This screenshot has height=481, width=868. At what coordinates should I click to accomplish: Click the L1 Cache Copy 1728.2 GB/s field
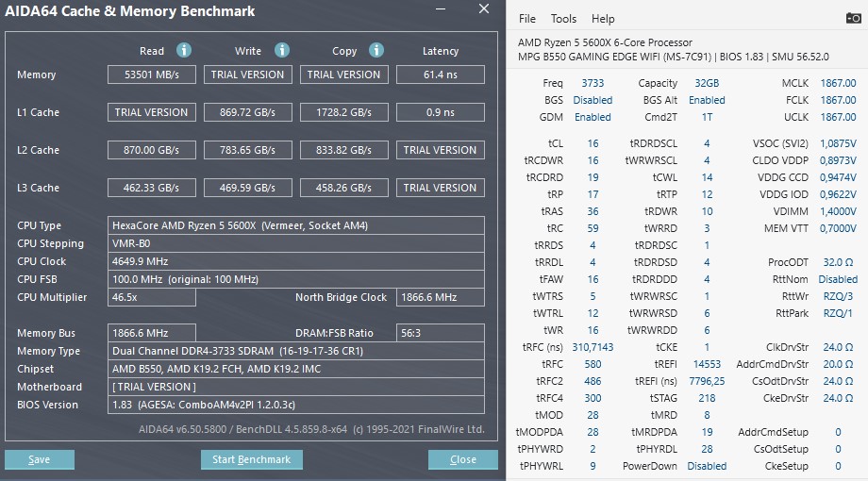point(344,112)
